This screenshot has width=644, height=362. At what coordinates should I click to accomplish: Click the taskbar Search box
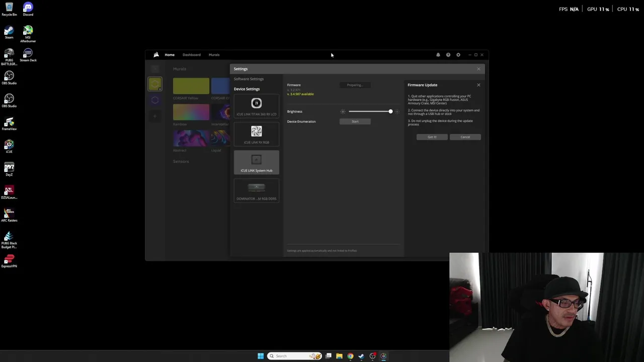[295, 356]
